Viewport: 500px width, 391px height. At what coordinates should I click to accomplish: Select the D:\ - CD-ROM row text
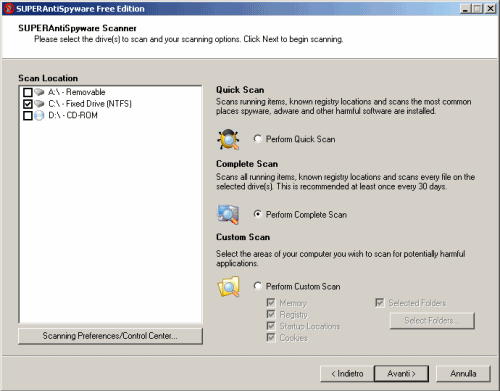pos(73,115)
